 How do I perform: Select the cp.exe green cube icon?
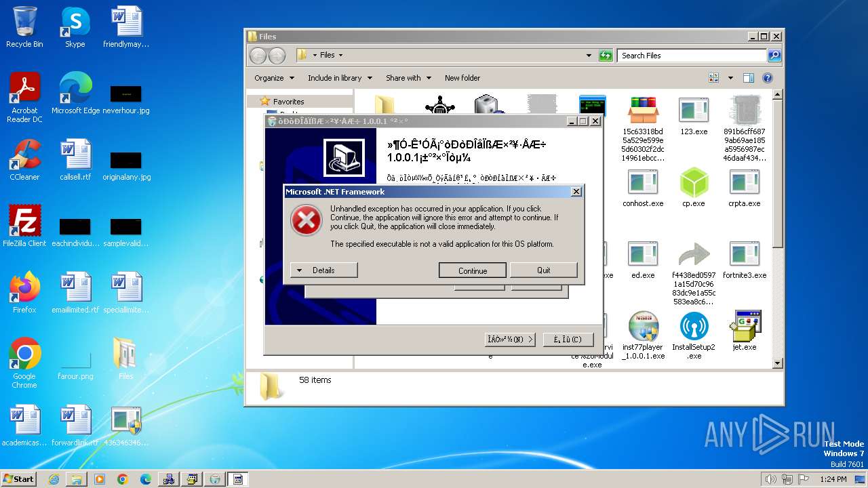point(694,188)
